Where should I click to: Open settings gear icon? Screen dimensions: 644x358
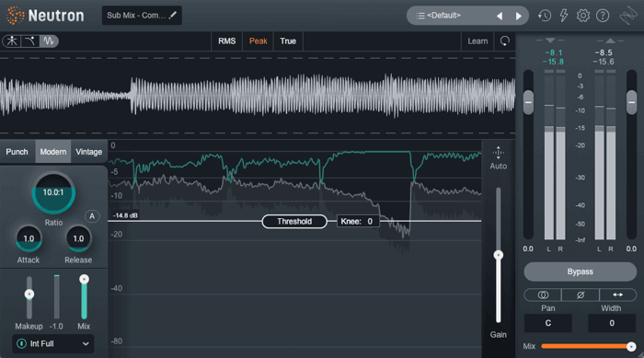point(582,16)
